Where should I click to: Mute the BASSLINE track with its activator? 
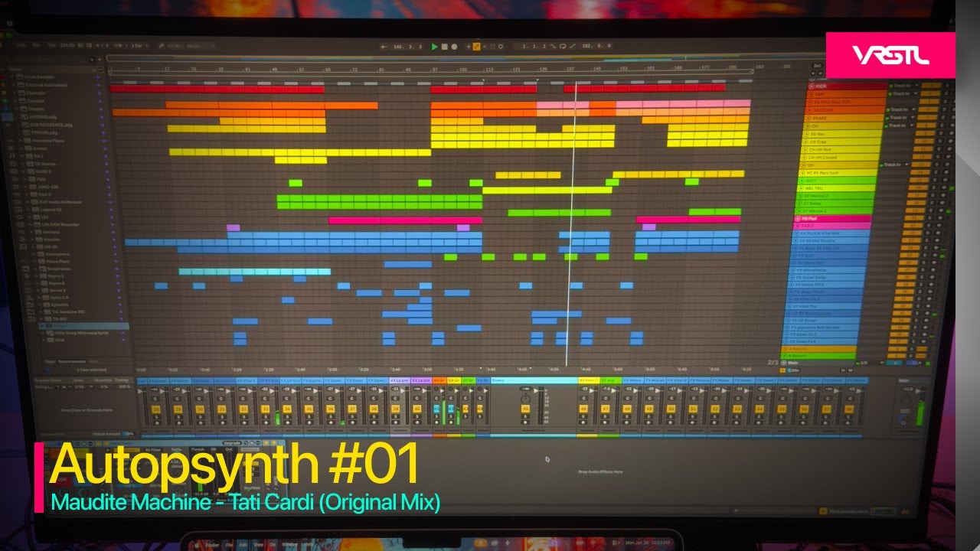[x=926, y=110]
